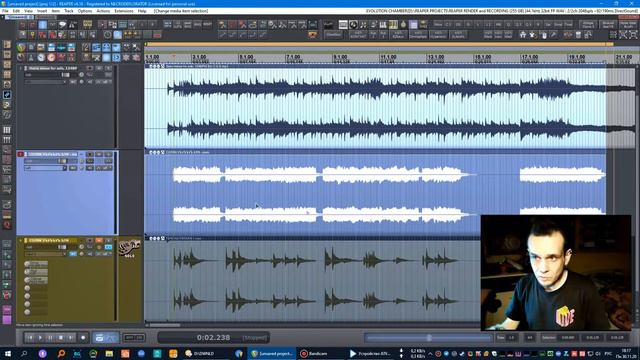Image resolution: width=640 pixels, height=360 pixels.
Task: Click the mouse toolbar icon
Action: (544, 35)
